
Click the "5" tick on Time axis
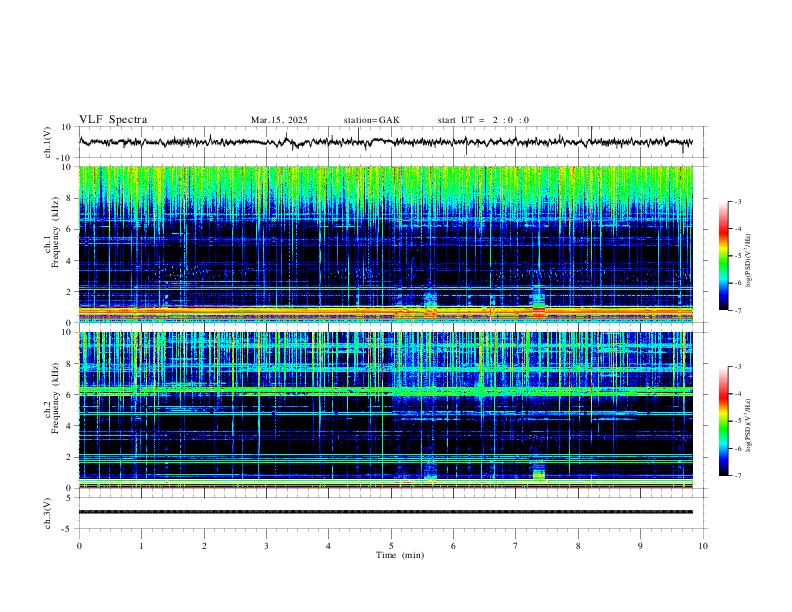[x=391, y=546]
